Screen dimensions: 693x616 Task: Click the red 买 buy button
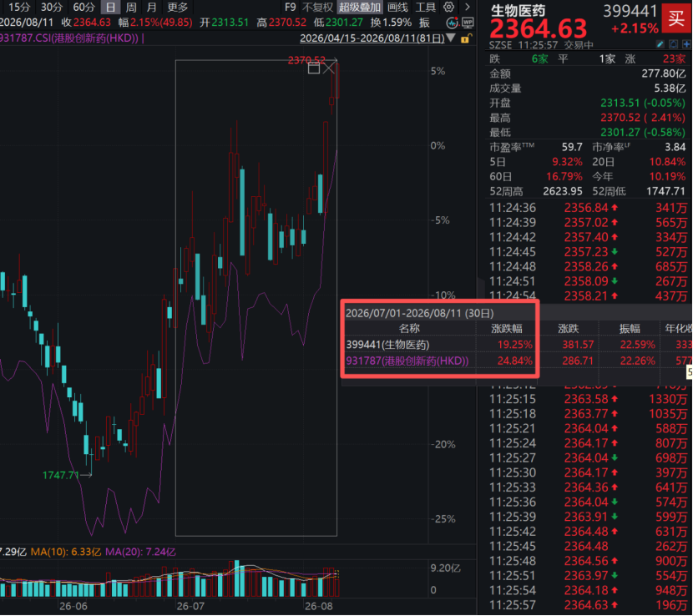point(676,19)
